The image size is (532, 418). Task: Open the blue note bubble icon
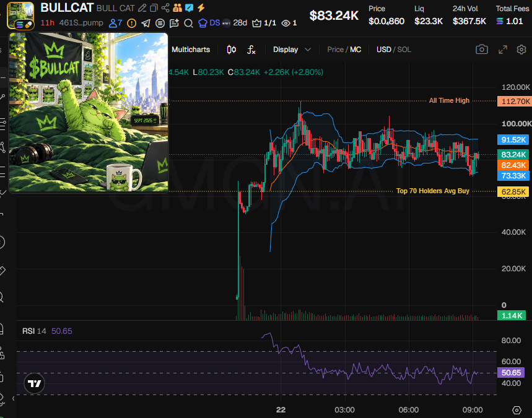pyautogui.click(x=190, y=8)
